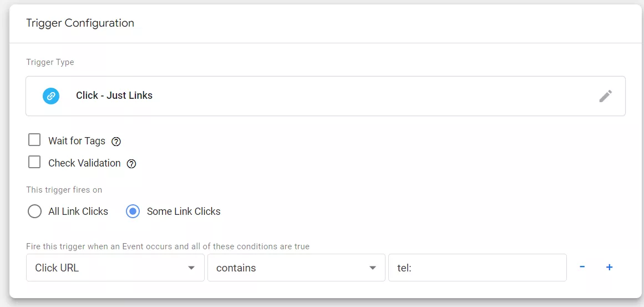
Task: Click the Trigger Type section label
Action: (x=50, y=63)
